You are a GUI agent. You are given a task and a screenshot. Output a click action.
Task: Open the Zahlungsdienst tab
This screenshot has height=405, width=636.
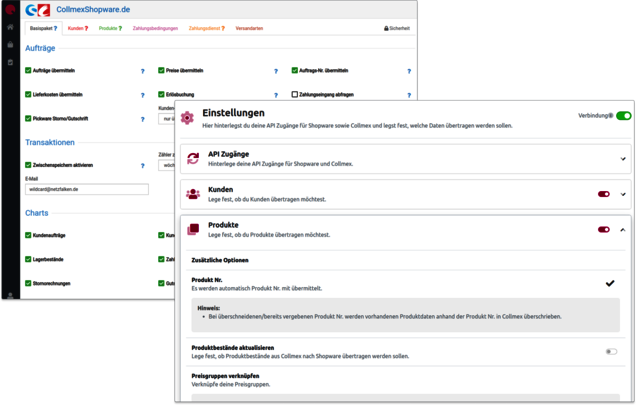click(x=206, y=28)
